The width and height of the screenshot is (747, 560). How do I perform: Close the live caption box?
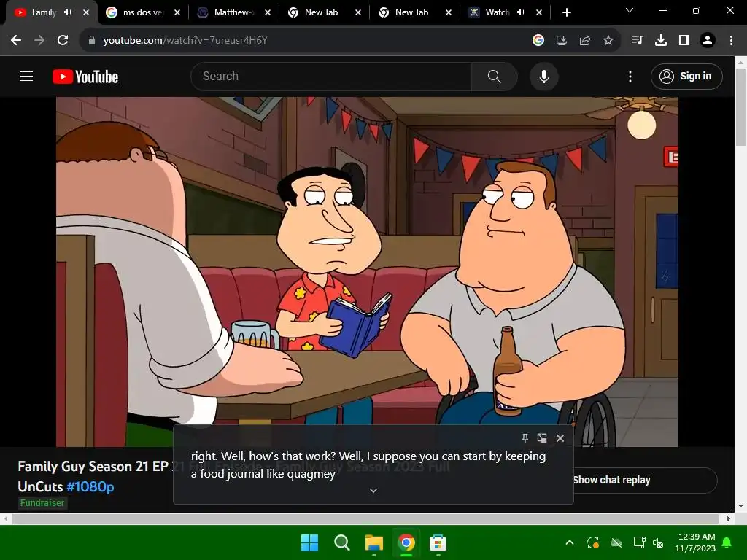pyautogui.click(x=560, y=438)
